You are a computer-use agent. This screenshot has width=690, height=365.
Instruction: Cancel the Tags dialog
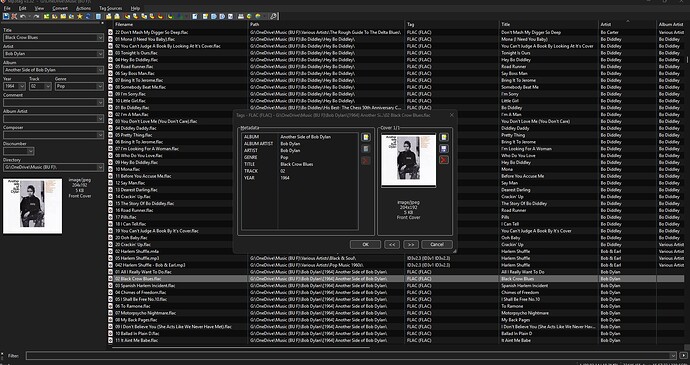pos(437,244)
